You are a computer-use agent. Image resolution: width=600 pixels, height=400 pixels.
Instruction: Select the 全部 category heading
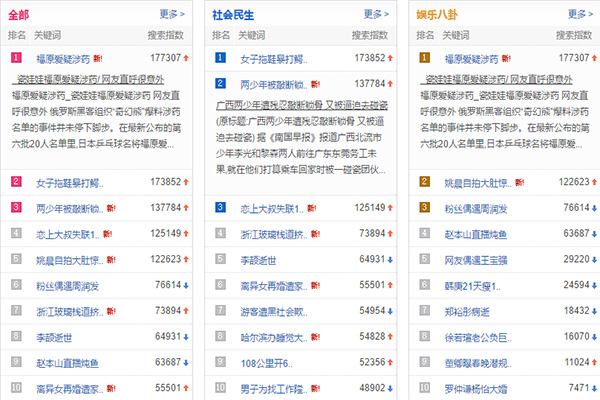coord(18,15)
